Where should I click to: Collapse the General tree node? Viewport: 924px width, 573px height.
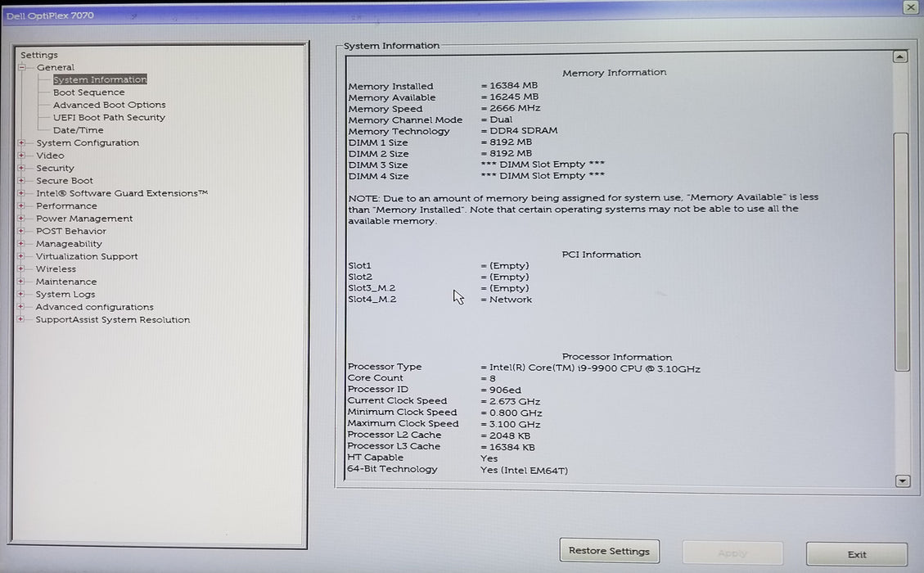click(x=22, y=67)
